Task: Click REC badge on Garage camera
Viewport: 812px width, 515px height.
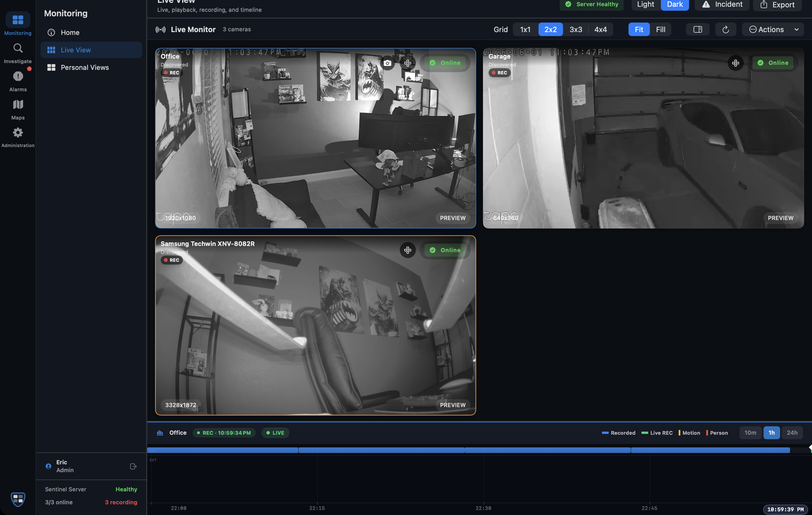Action: pyautogui.click(x=499, y=73)
